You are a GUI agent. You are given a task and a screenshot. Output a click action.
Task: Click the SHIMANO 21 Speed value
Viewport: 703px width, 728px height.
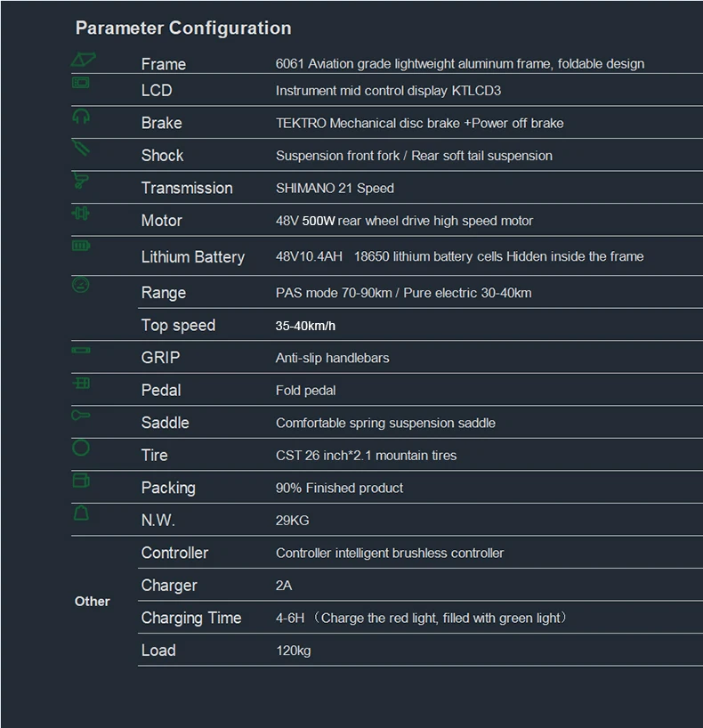pos(335,189)
